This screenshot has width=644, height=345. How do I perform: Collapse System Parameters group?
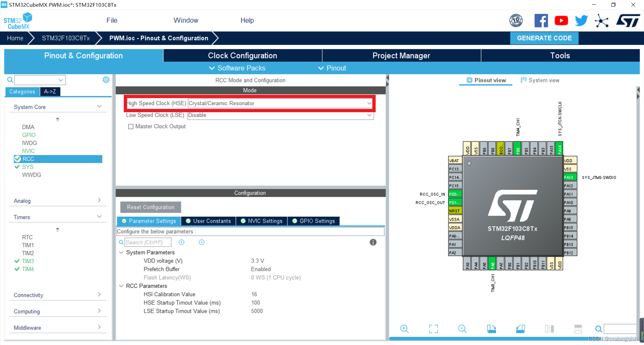pos(121,252)
